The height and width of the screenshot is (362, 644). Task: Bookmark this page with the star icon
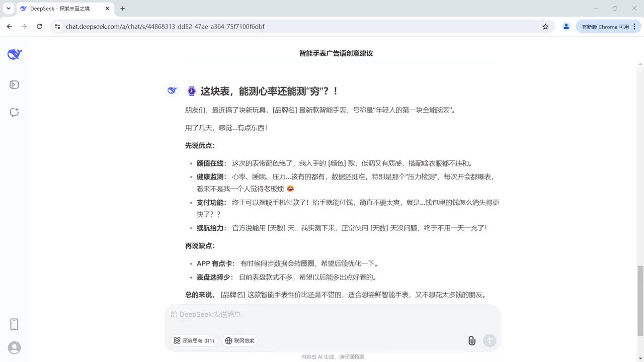[545, 27]
